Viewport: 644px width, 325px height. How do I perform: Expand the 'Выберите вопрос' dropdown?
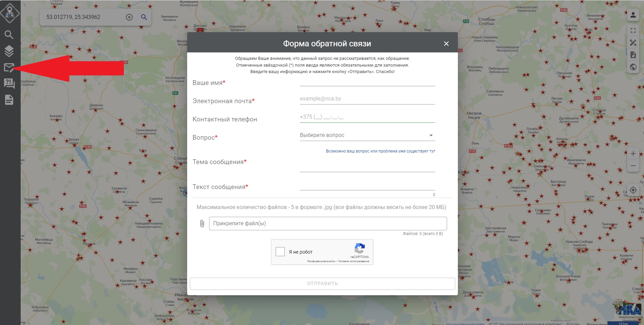367,135
